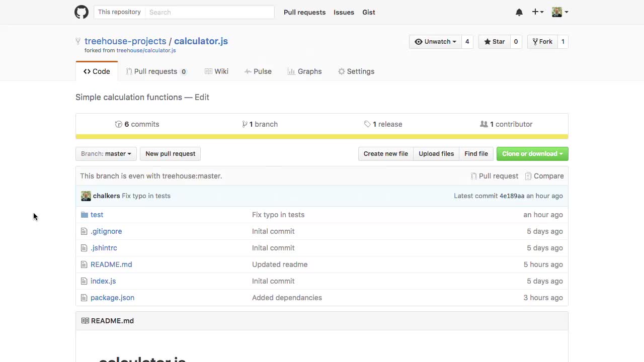Open the user avatar menu
The image size is (644, 362).
point(560,12)
